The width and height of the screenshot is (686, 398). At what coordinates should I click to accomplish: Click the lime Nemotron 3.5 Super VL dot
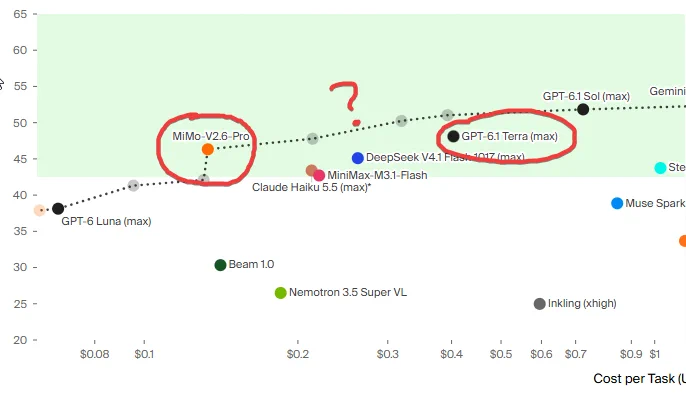click(x=280, y=293)
